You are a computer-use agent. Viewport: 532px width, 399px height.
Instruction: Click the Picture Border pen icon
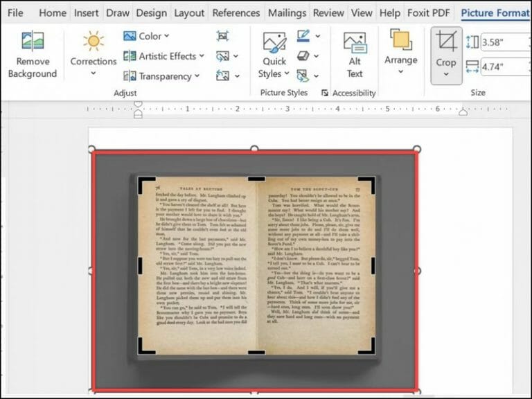[x=303, y=36]
